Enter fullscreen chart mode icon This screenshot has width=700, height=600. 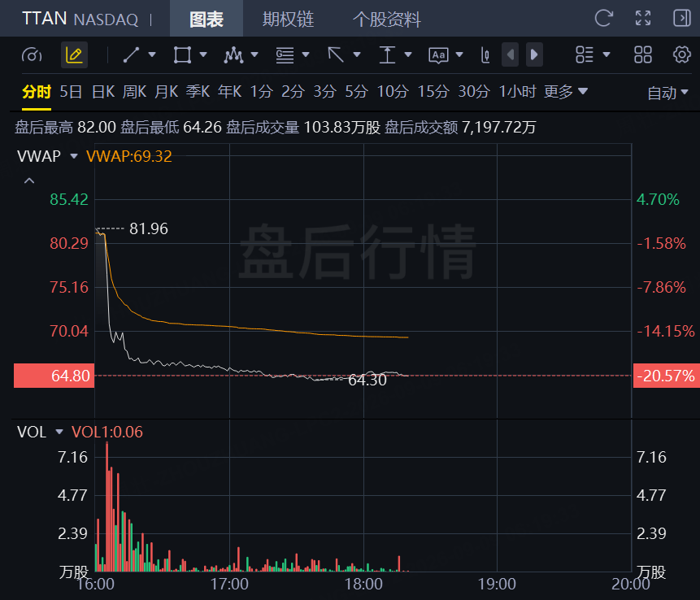click(643, 19)
